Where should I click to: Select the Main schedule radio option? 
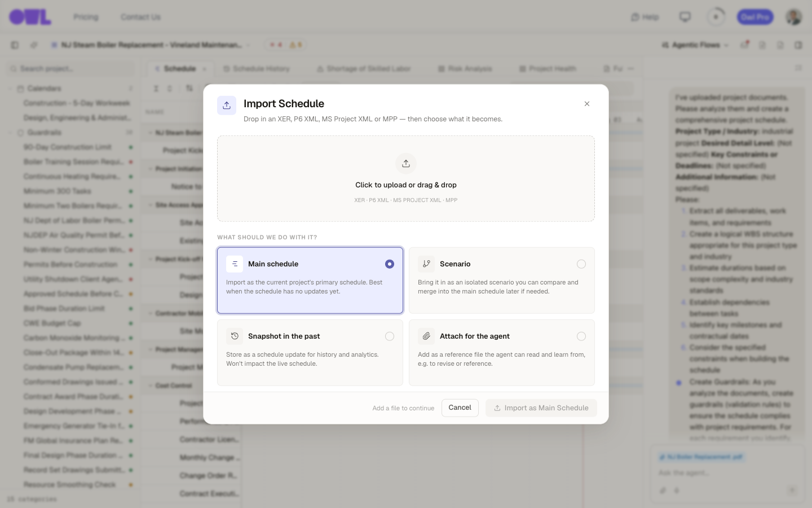[390, 264]
